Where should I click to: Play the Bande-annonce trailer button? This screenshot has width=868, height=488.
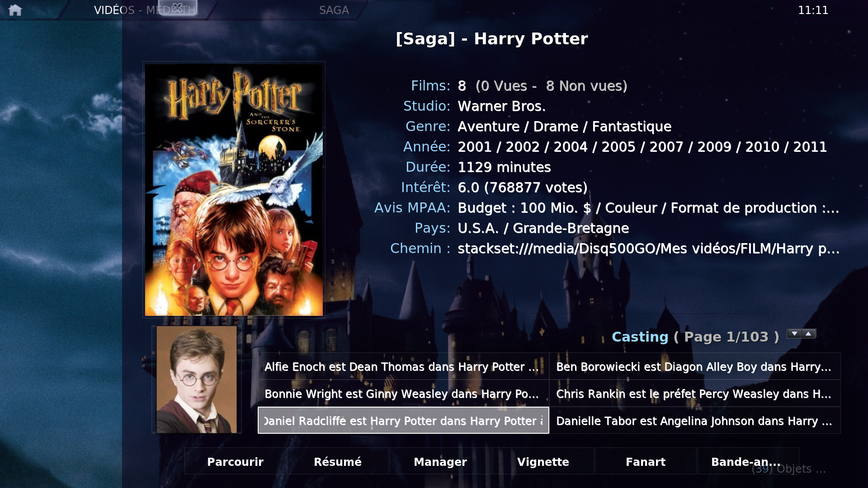click(x=748, y=461)
